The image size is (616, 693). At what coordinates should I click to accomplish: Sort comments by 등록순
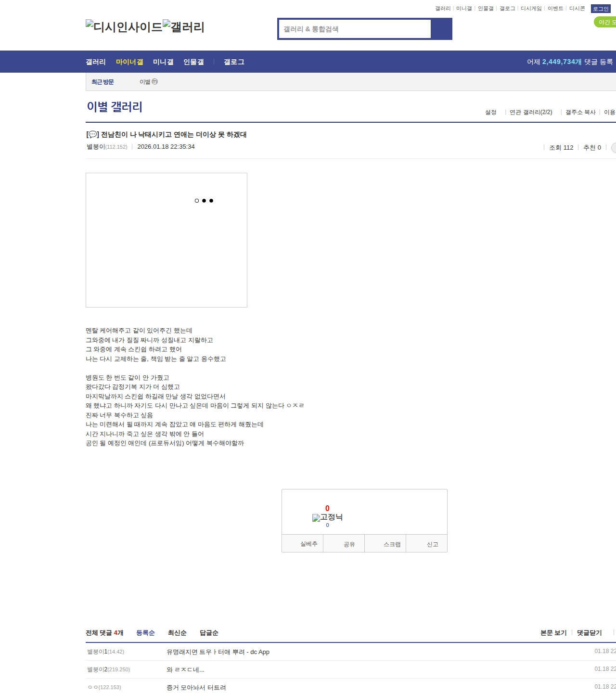tap(145, 633)
